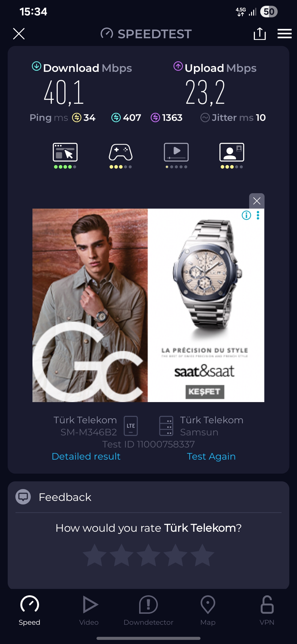Select the video streaming quality icon
The height and width of the screenshot is (644, 297).
(176, 152)
